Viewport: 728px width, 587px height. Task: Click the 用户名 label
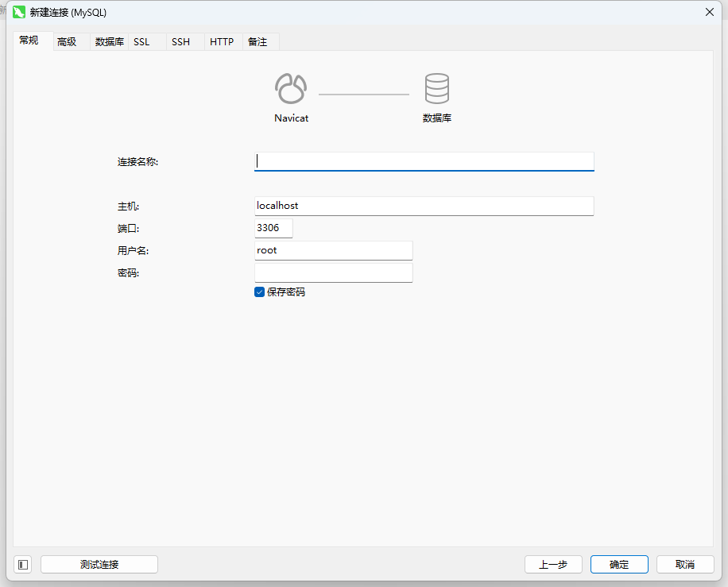click(x=133, y=251)
